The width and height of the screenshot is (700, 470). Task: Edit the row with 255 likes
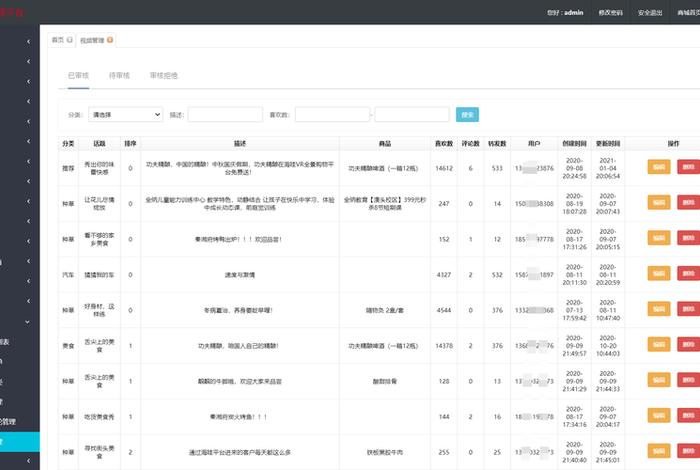[x=659, y=451]
